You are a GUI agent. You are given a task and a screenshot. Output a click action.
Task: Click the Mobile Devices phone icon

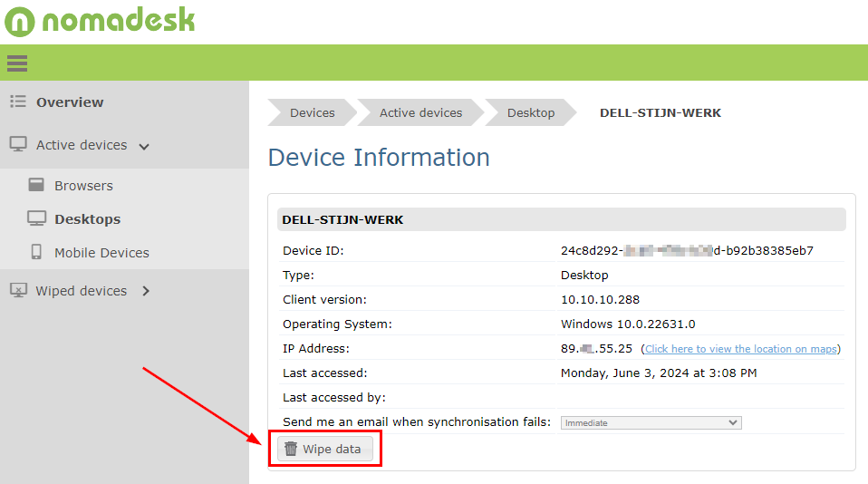(36, 252)
